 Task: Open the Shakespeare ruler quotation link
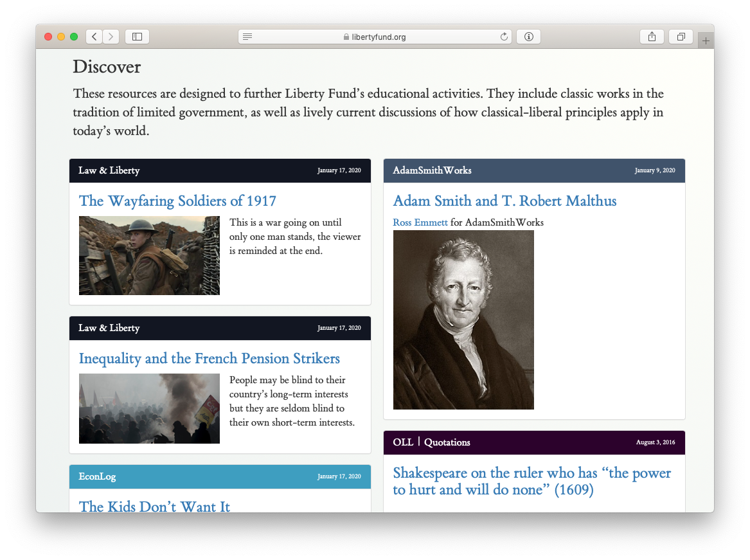point(532,482)
